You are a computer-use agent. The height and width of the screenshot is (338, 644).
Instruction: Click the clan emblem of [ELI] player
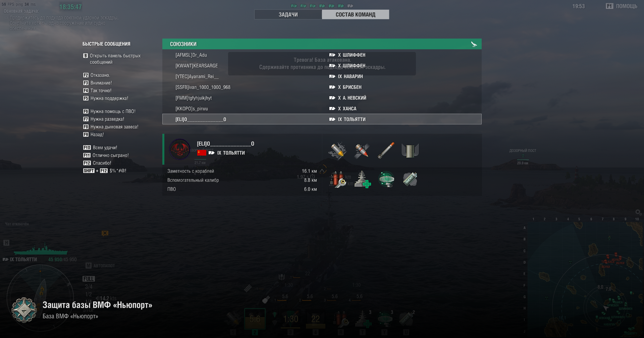pyautogui.click(x=180, y=149)
